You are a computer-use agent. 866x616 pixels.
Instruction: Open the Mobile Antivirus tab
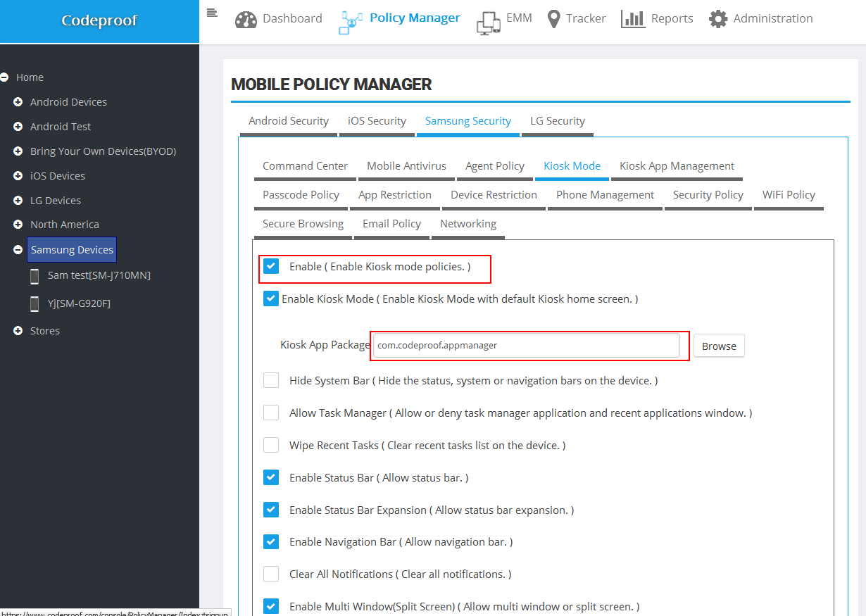pyautogui.click(x=406, y=166)
